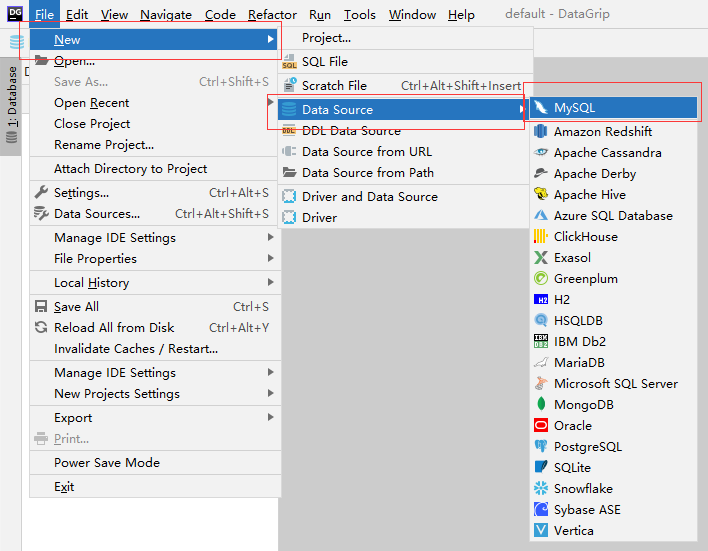Click the Apache Hive bee icon
Screen dimensions: 708x551
tap(540, 195)
